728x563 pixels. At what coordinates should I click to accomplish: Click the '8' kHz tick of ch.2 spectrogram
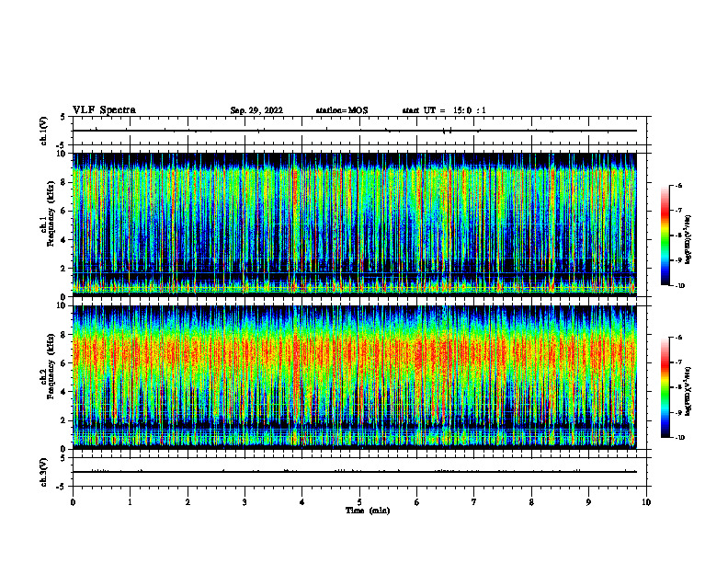coord(64,335)
